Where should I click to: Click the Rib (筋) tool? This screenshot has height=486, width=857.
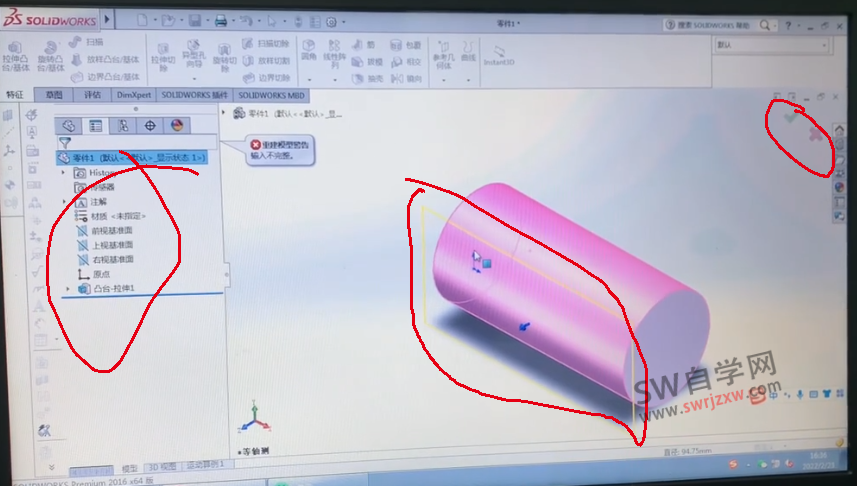coord(364,45)
